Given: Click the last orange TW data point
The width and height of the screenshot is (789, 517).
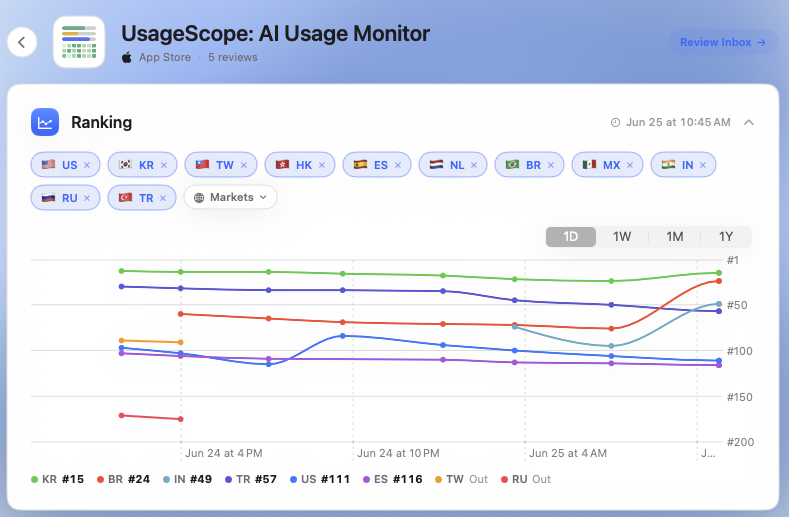Looking at the screenshot, I should tap(181, 342).
